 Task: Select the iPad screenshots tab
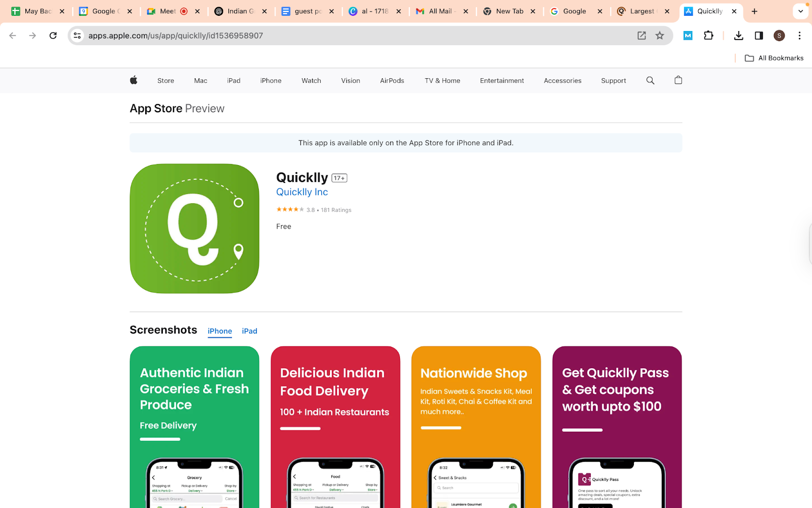click(249, 331)
